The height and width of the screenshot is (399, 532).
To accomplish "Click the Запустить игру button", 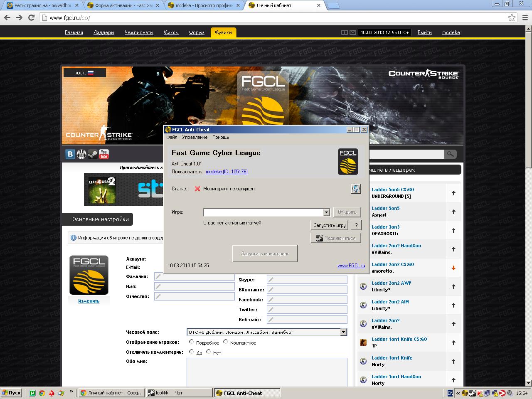I will pyautogui.click(x=330, y=225).
